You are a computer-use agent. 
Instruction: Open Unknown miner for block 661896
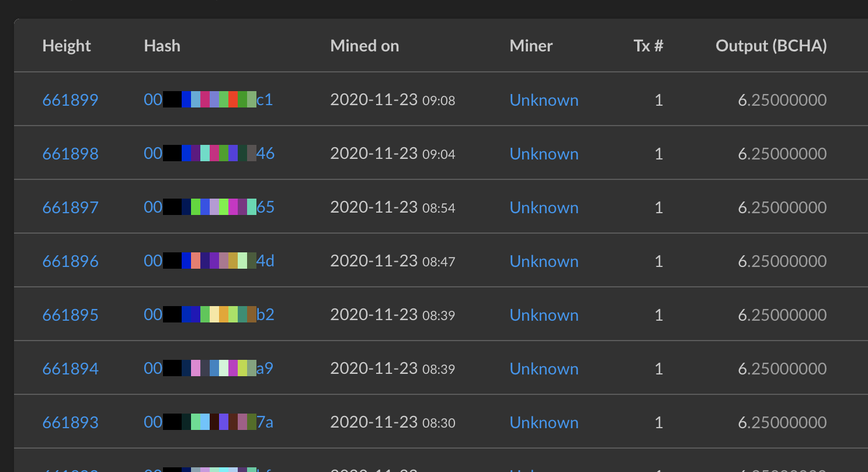544,261
